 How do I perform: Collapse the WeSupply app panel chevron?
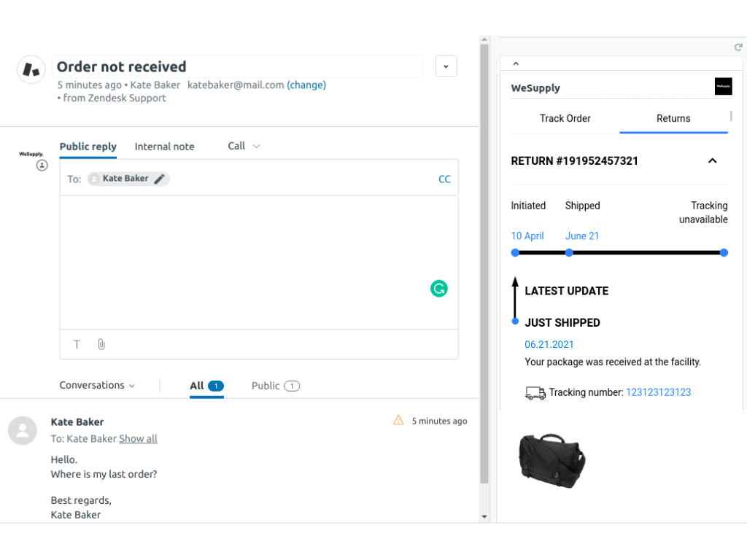(x=515, y=64)
